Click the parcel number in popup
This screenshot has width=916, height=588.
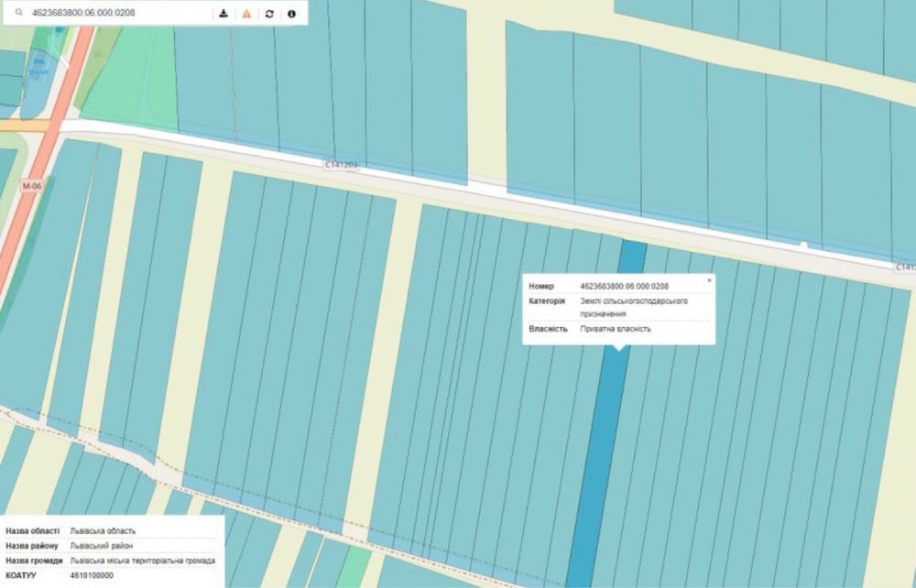coord(624,286)
